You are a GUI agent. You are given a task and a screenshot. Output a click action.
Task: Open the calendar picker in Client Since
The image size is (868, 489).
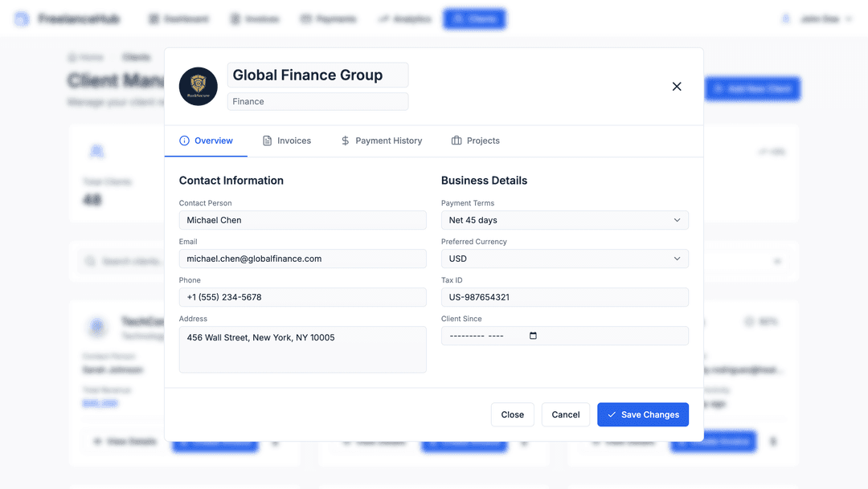(x=533, y=336)
